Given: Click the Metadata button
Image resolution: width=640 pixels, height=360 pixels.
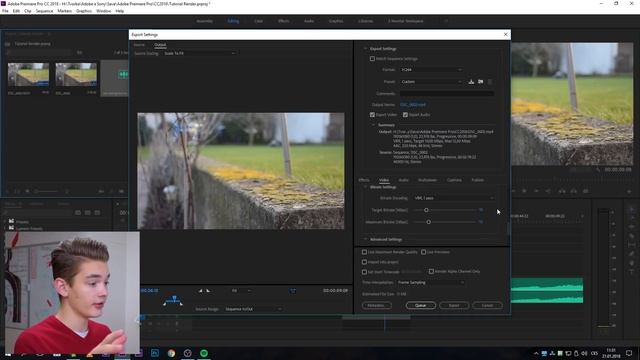Looking at the screenshot, I should (376, 305).
